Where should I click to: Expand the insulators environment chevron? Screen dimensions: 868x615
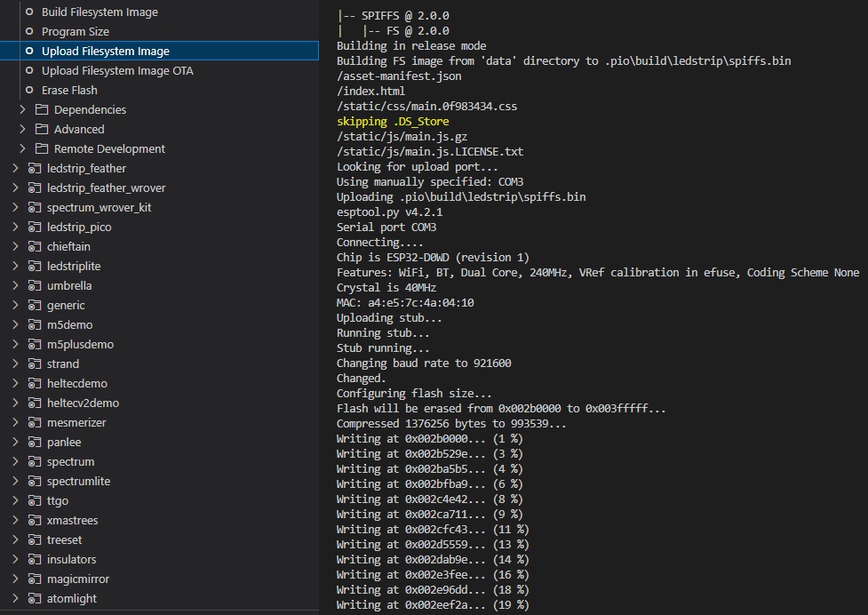pos(15,560)
